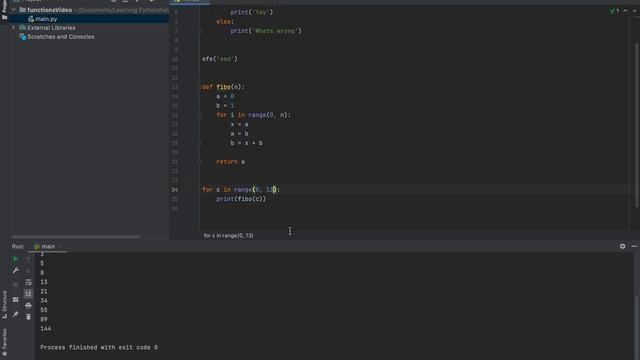This screenshot has width=640, height=360.
Task: Click 'b = x + b' code line
Action: point(247,143)
